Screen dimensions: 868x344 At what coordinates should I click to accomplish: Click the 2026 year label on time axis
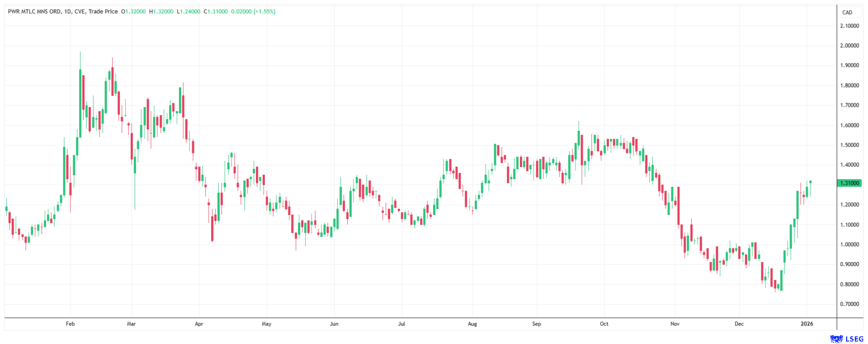coord(807,324)
